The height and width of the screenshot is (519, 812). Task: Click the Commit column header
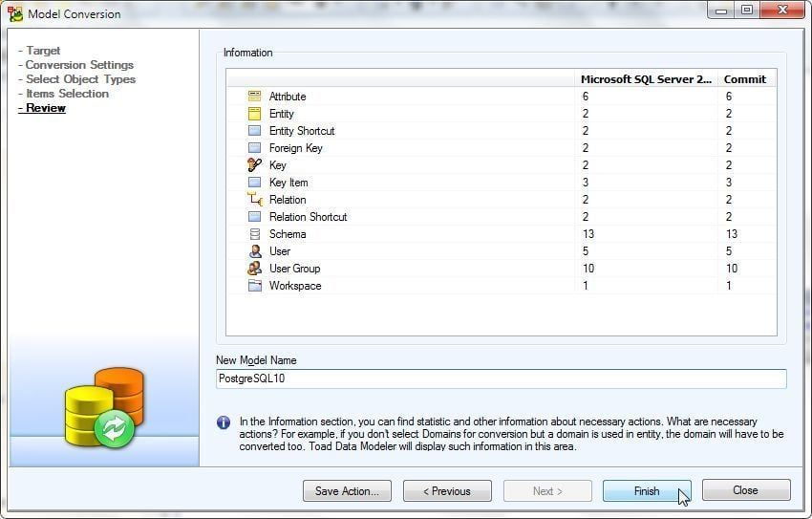(x=744, y=79)
